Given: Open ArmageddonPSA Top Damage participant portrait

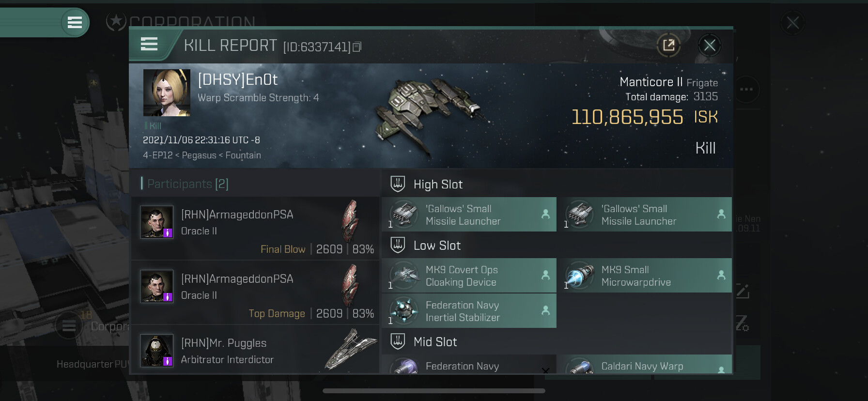Looking at the screenshot, I should pos(156,286).
